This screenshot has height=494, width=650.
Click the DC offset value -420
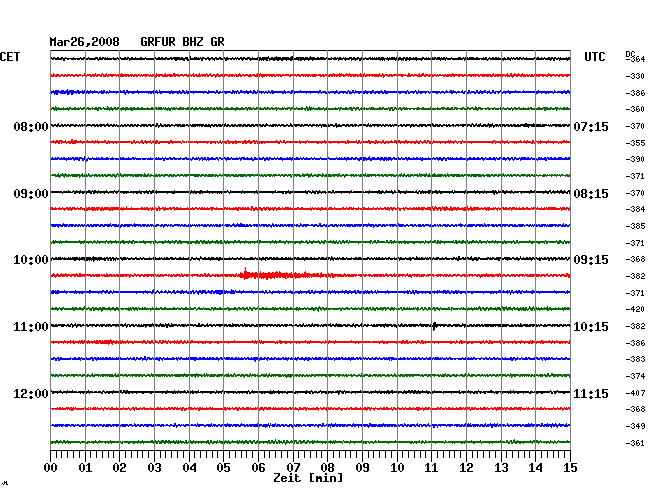click(635, 309)
